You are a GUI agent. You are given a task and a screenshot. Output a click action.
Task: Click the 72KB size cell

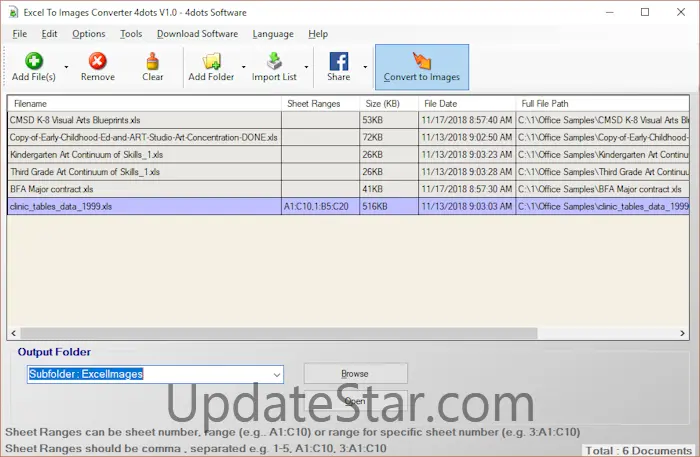tap(389, 137)
